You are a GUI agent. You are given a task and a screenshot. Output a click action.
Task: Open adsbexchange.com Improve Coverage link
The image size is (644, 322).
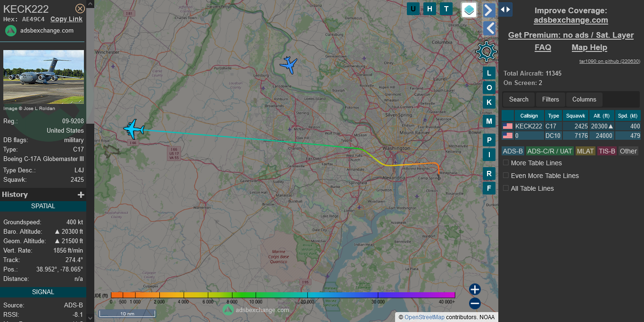(x=571, y=20)
